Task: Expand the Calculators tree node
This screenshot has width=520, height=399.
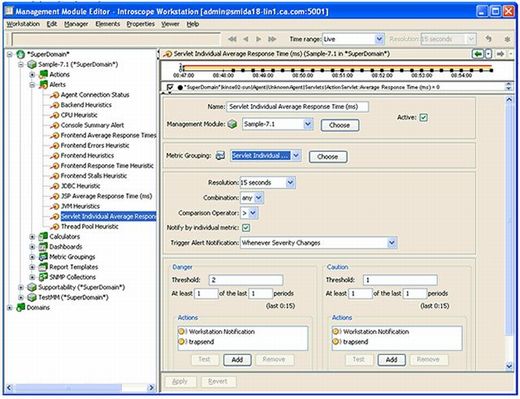Action: tap(32, 237)
